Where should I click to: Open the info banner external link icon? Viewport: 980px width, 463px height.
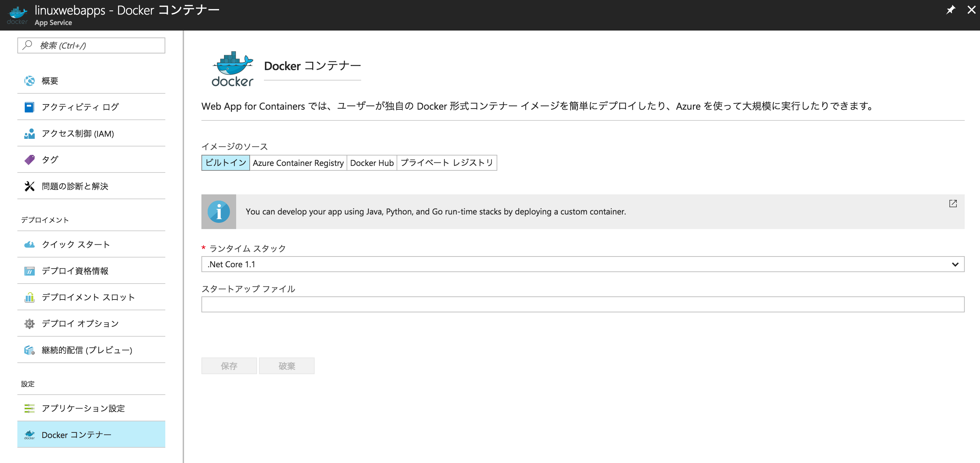(x=953, y=204)
